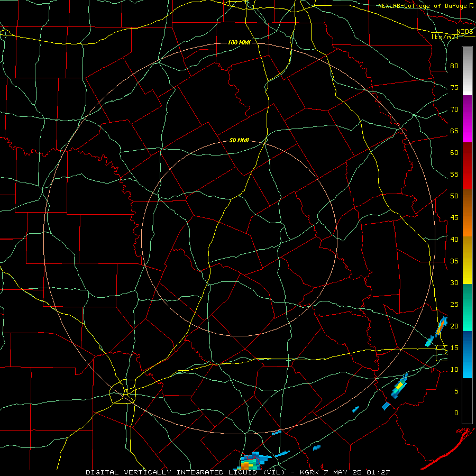The height and width of the screenshot is (476, 476).
Task: Click the scale value "70"
Action: click(454, 109)
